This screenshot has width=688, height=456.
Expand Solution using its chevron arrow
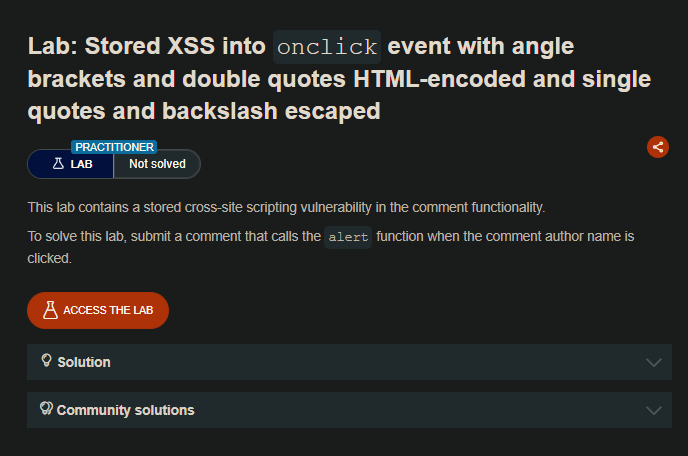tap(654, 362)
